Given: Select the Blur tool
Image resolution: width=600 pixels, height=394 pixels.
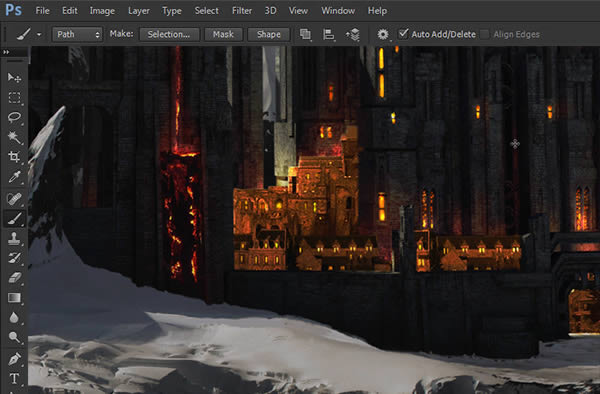Looking at the screenshot, I should 14,317.
